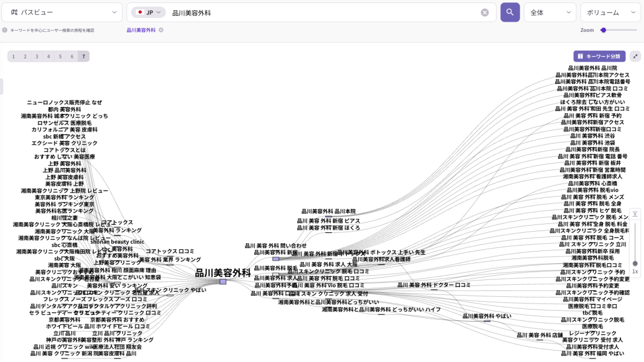
Task: Clear the search text using the X icon
Action: [485, 12]
